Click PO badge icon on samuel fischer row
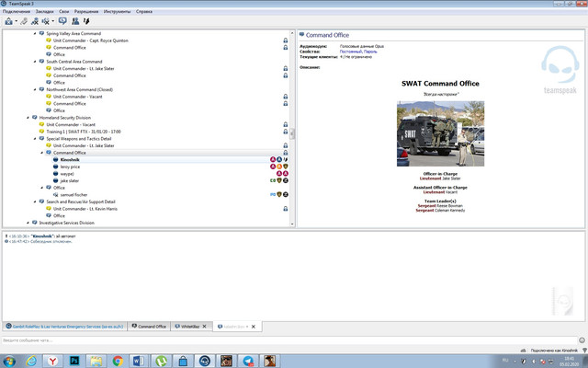Image resolution: width=588 pixels, height=368 pixels. [273, 195]
